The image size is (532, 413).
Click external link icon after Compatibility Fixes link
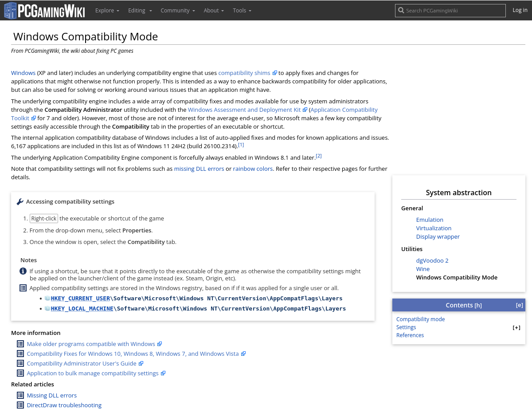(x=243, y=354)
